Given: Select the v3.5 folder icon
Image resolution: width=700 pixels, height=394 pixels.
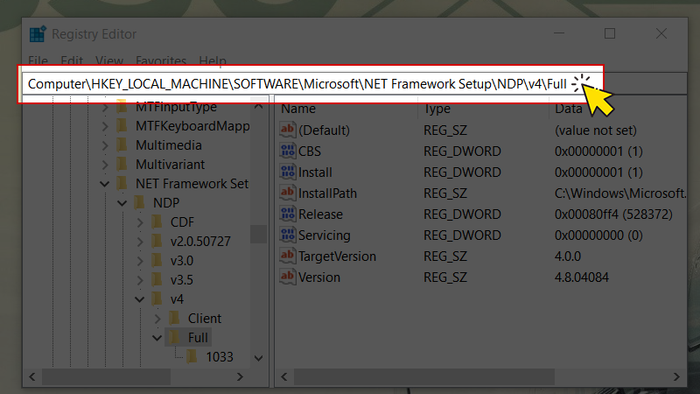Looking at the screenshot, I should (157, 279).
